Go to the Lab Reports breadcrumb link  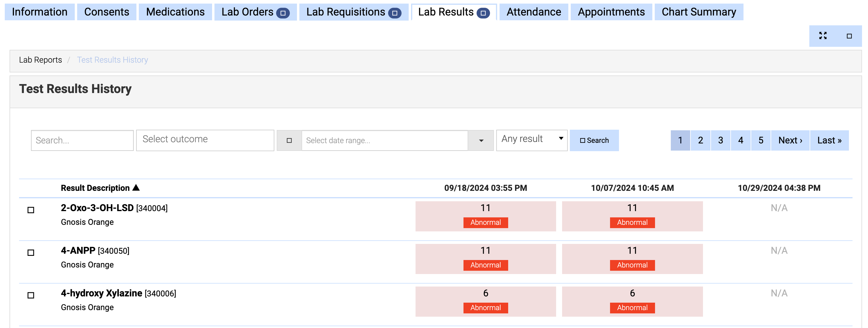coord(41,60)
